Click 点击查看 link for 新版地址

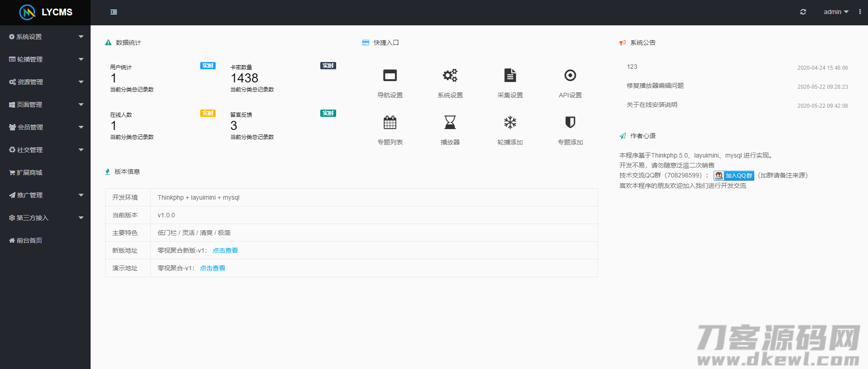click(x=225, y=250)
